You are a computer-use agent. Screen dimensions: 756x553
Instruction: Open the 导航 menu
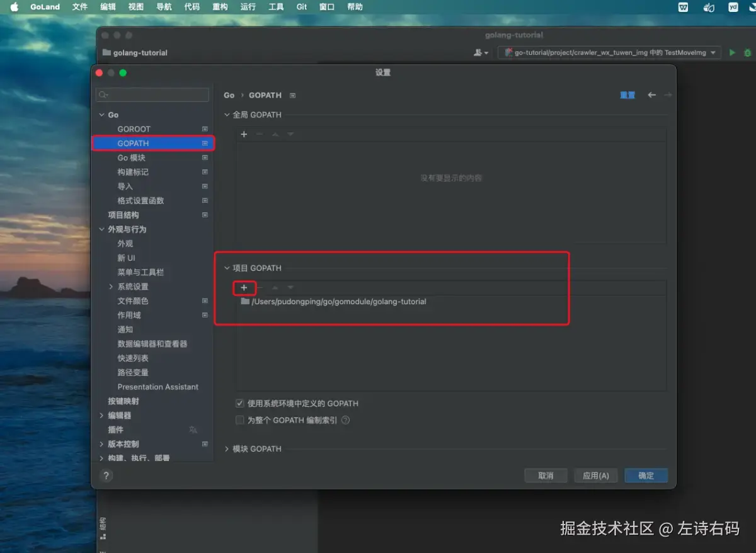(x=164, y=7)
